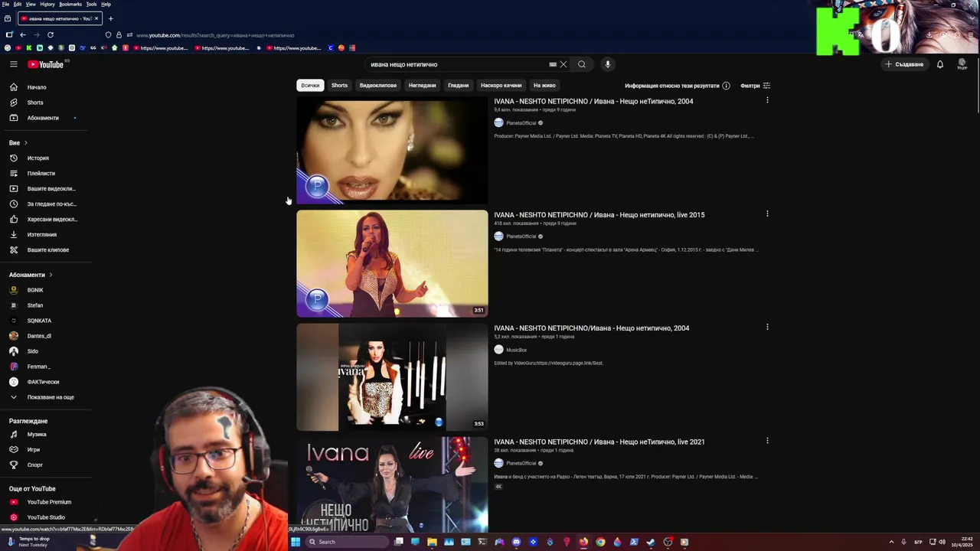Open Вашите клипове in sidebar

coord(46,250)
